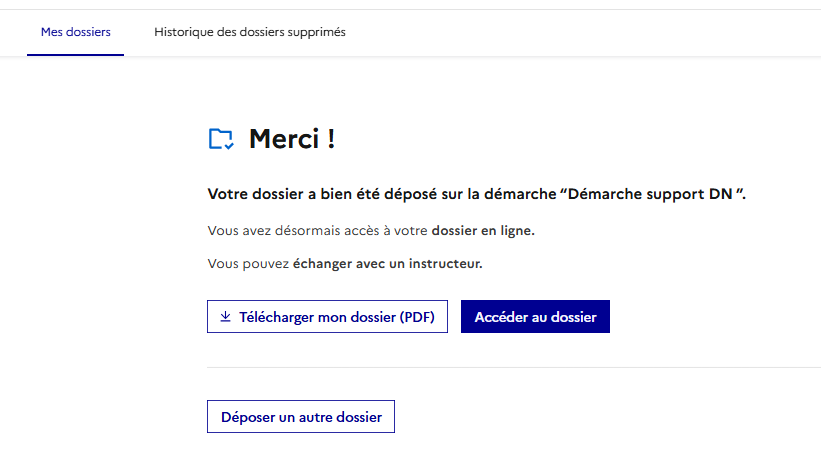Click the "Démarche support DN" procedure name
This screenshot has height=456, width=821.
point(653,193)
